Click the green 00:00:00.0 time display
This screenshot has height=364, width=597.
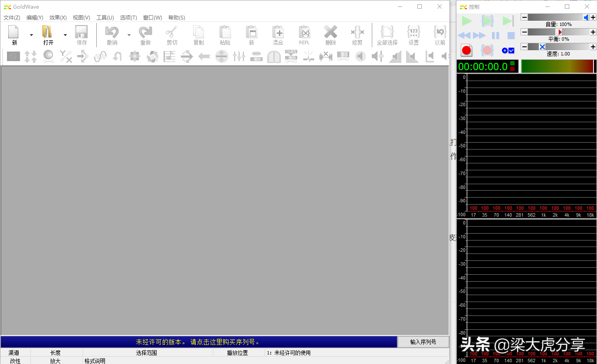coord(483,66)
